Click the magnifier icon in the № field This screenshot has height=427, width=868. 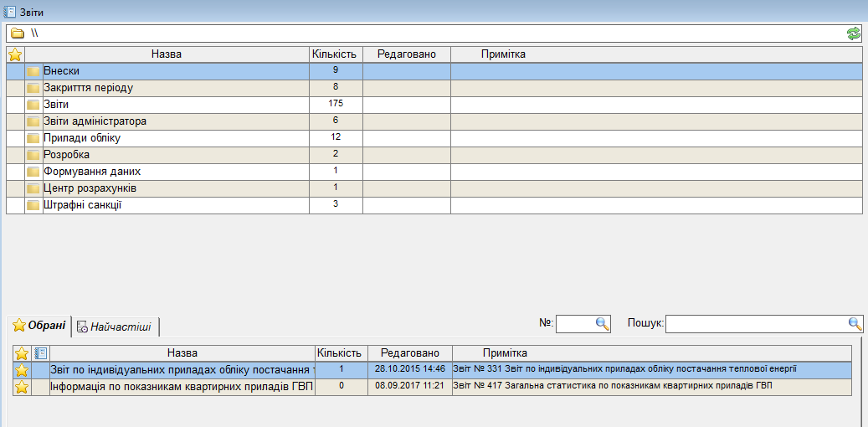pos(603,324)
